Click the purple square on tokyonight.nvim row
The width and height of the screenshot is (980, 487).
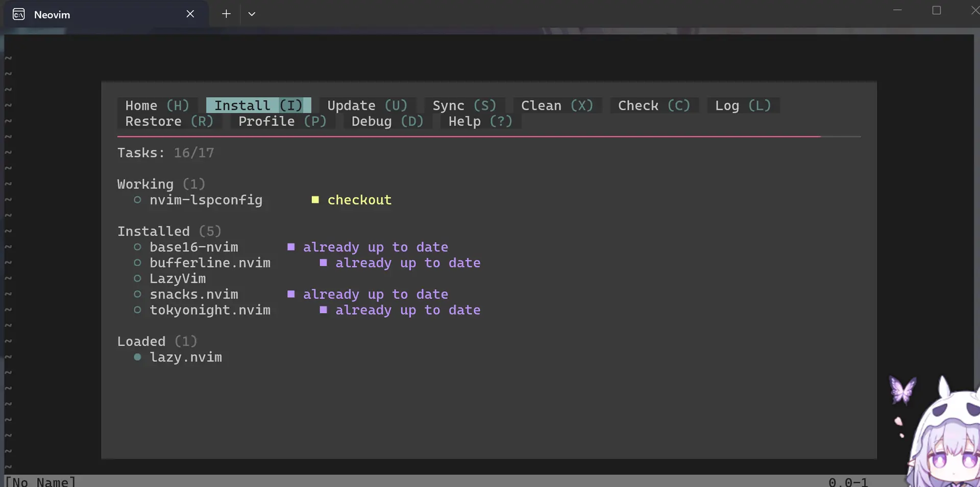coord(323,310)
